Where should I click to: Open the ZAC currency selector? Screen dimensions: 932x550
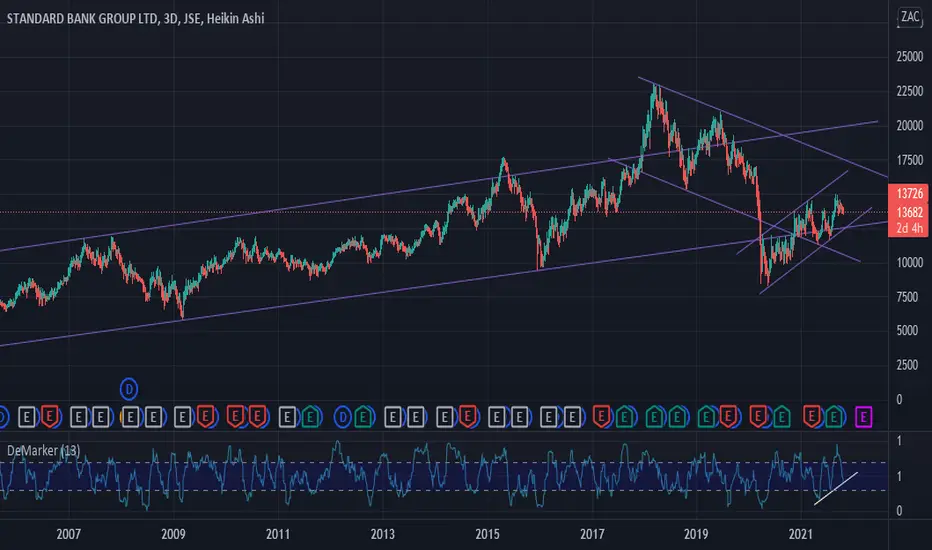910,17
